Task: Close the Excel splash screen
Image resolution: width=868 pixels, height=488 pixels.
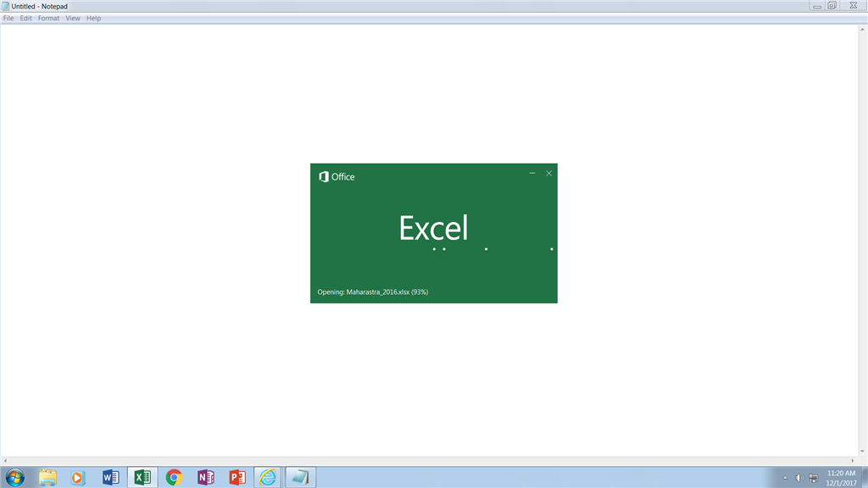Action: click(x=548, y=173)
